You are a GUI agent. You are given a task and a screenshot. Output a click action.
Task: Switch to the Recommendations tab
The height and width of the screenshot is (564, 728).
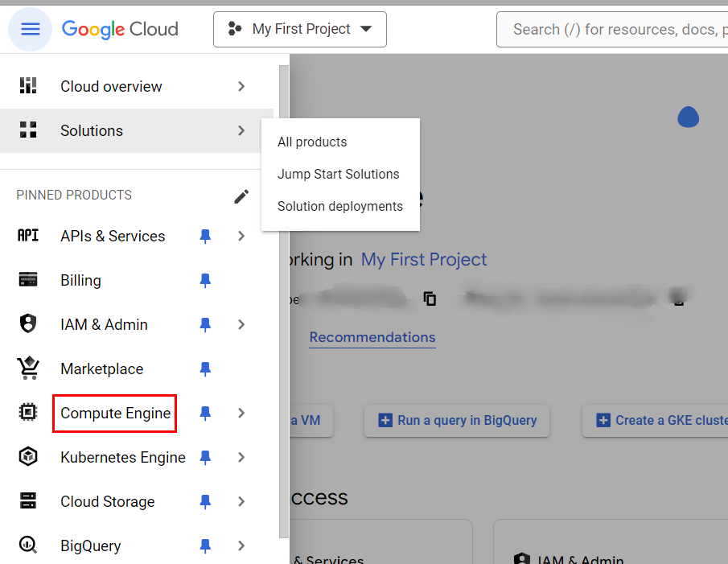click(x=372, y=337)
